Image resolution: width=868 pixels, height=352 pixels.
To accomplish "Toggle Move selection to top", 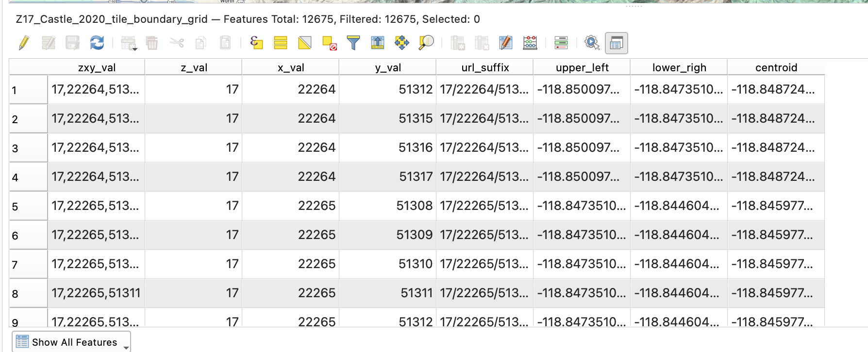I will click(378, 43).
